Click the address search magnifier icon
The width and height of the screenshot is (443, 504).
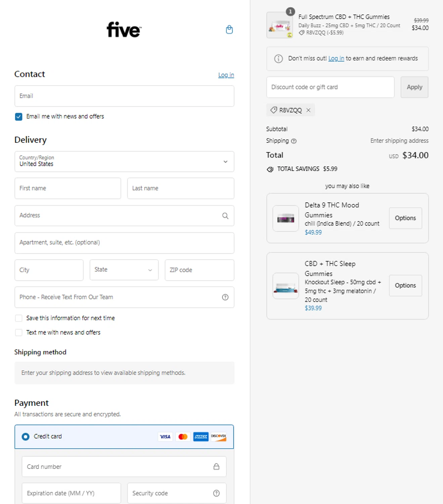coord(225,216)
